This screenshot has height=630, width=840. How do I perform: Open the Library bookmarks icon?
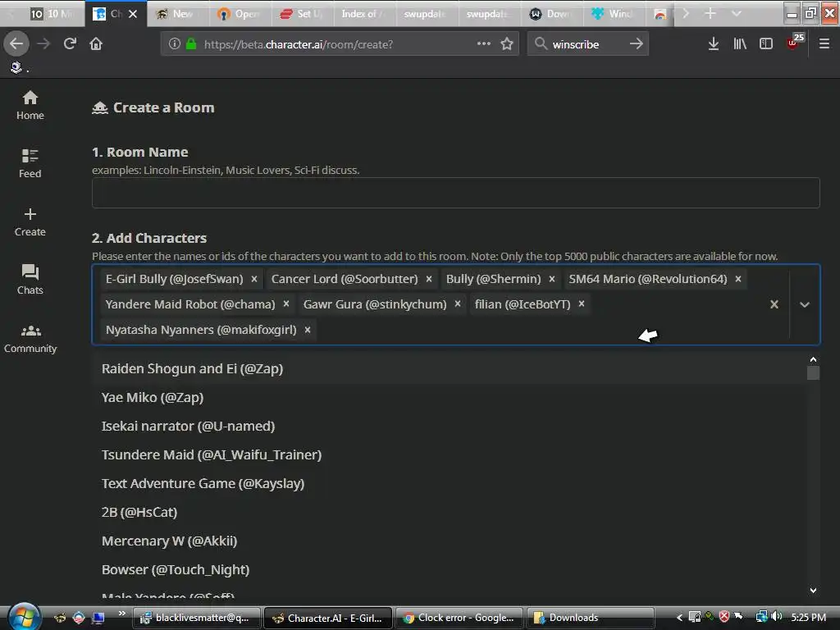pos(740,44)
